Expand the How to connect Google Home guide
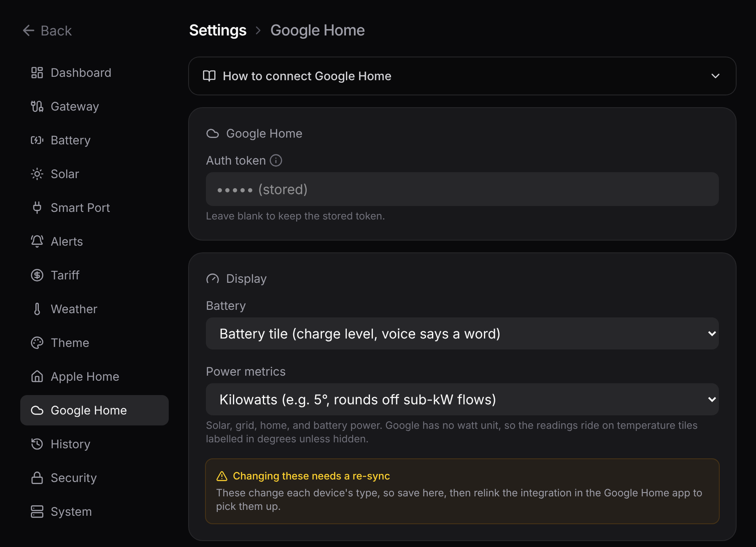Screen dimensions: 756x547 coord(462,76)
